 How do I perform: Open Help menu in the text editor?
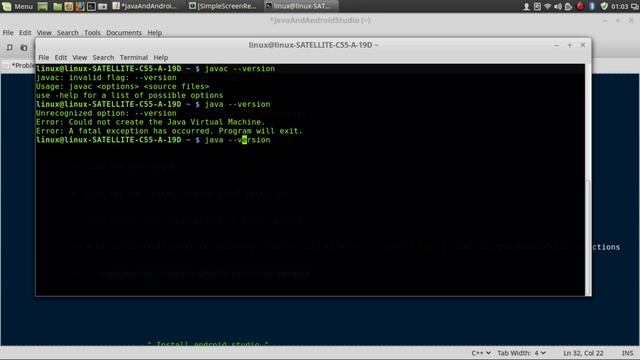coord(155,33)
